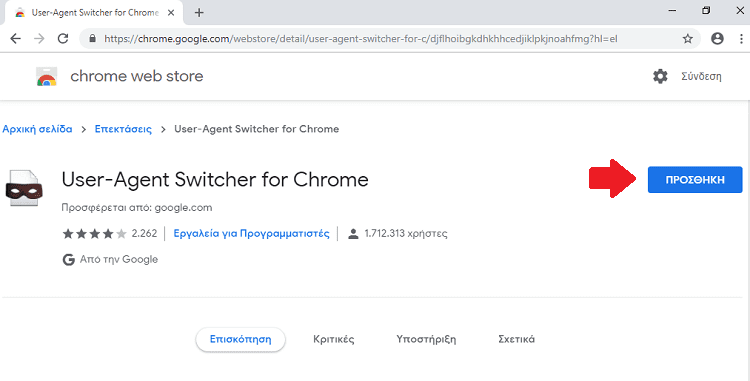Click the browser forward arrow
Image resolution: width=750 pixels, height=381 pixels.
(39, 39)
